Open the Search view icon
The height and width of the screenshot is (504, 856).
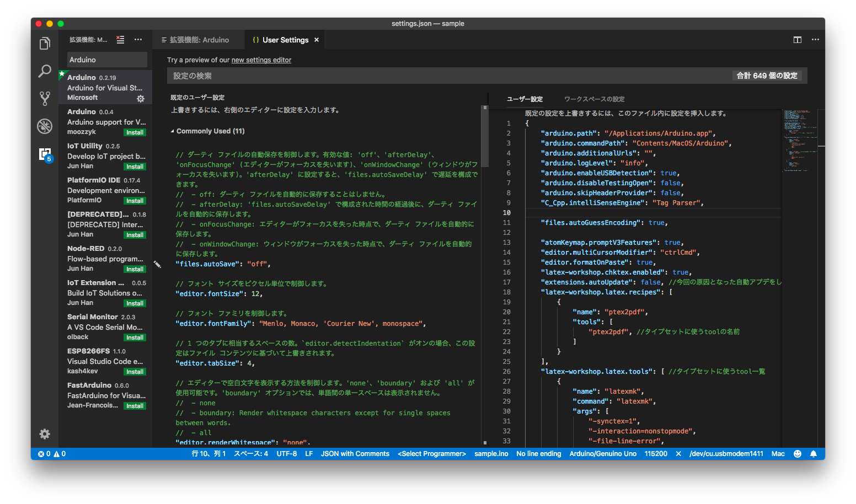point(45,71)
